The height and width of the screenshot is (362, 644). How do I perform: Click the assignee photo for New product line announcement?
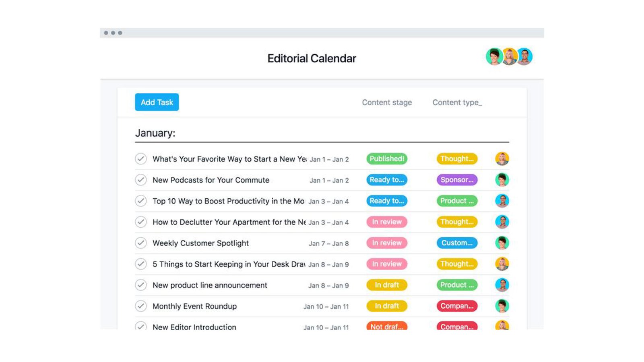click(x=502, y=285)
